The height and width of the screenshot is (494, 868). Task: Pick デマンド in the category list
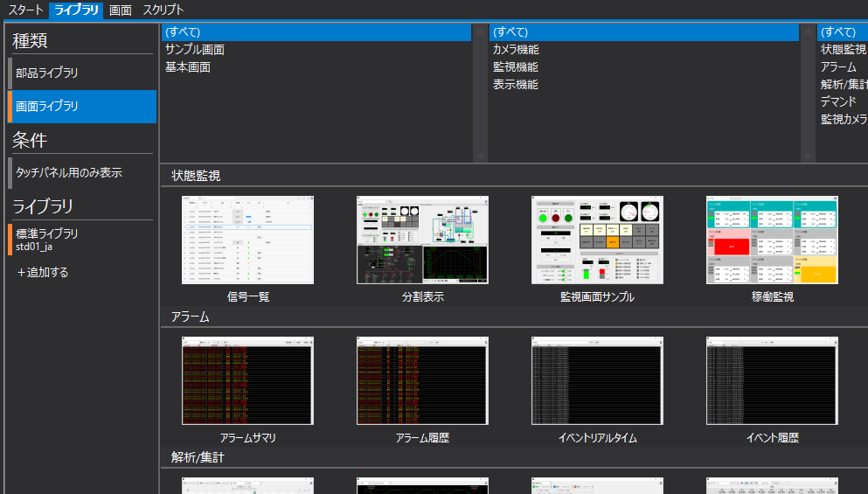(838, 101)
